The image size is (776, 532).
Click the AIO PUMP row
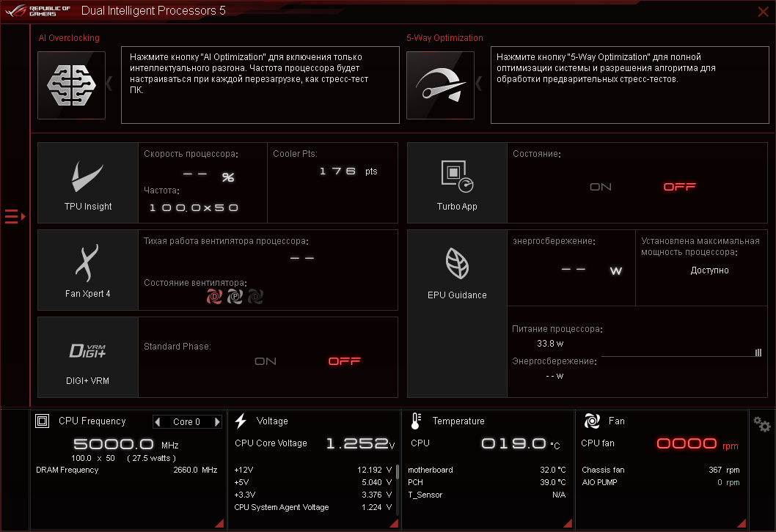[661, 482]
